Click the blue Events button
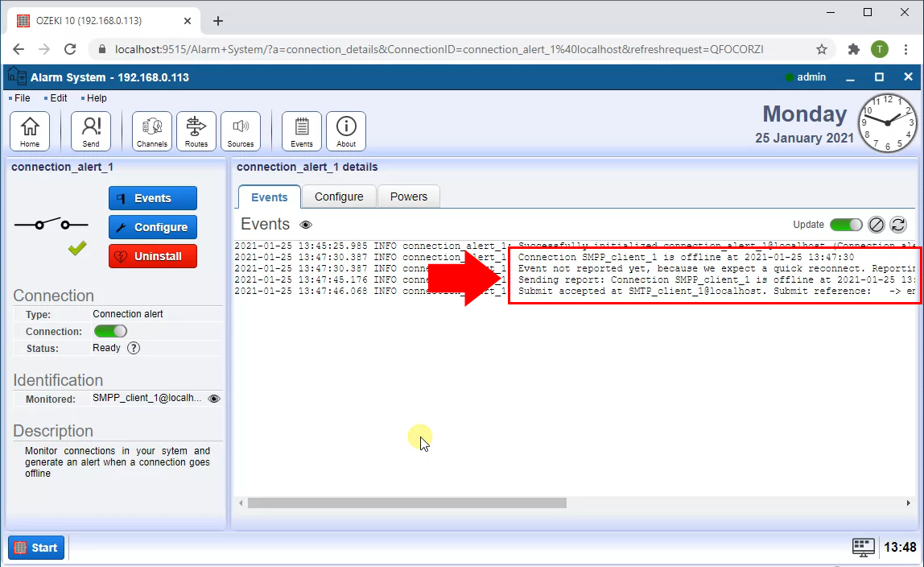Screen dimensions: 924x567 click(x=153, y=198)
